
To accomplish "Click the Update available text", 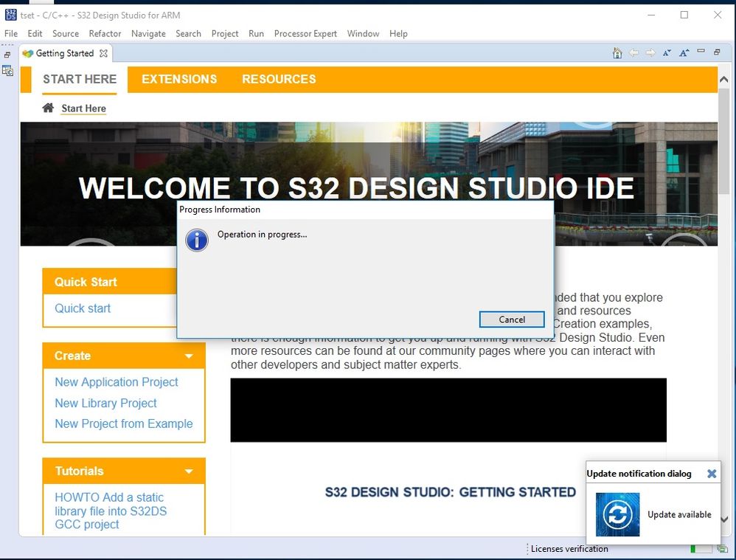I will click(679, 514).
